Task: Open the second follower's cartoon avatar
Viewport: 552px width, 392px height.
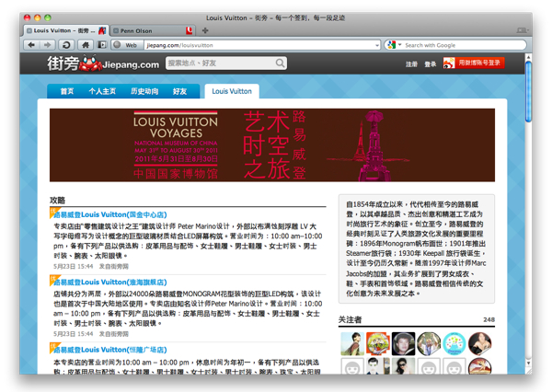Action: click(x=378, y=344)
